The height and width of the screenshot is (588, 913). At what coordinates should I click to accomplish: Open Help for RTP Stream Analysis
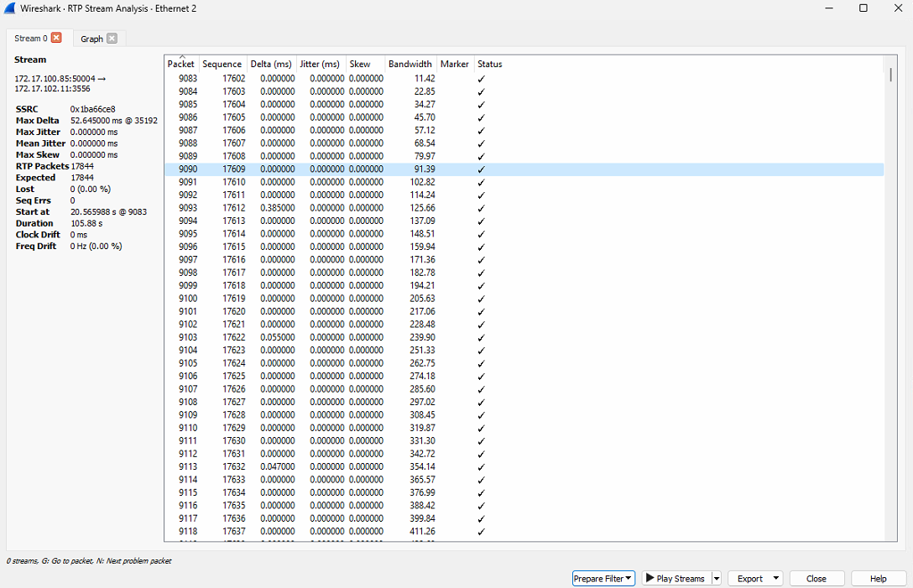[x=878, y=579]
